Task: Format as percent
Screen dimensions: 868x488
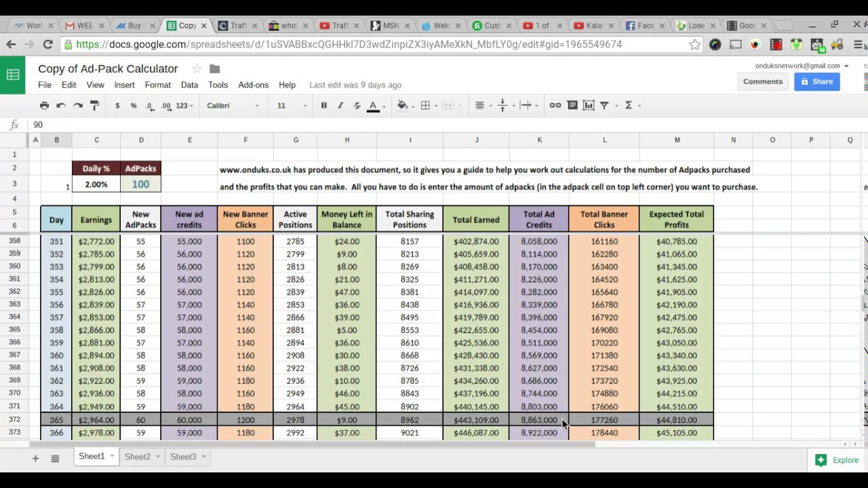Action: pyautogui.click(x=134, y=105)
